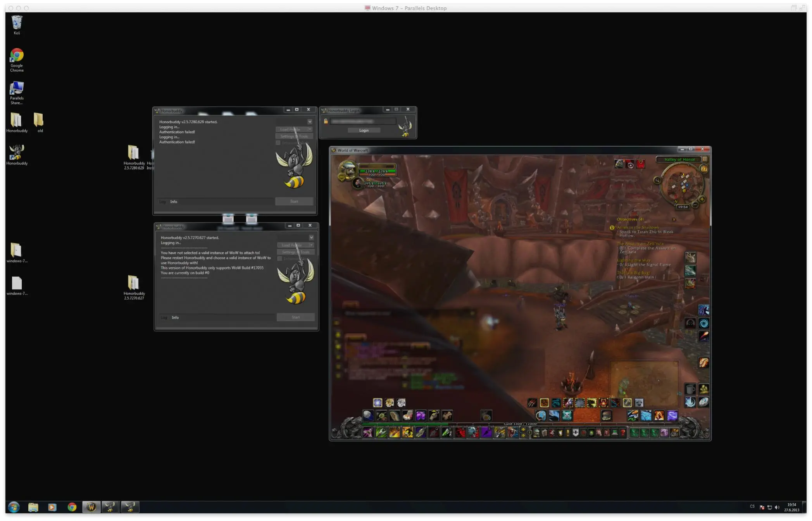Use action bar slot one ability
The image size is (812, 521).
pos(367,433)
